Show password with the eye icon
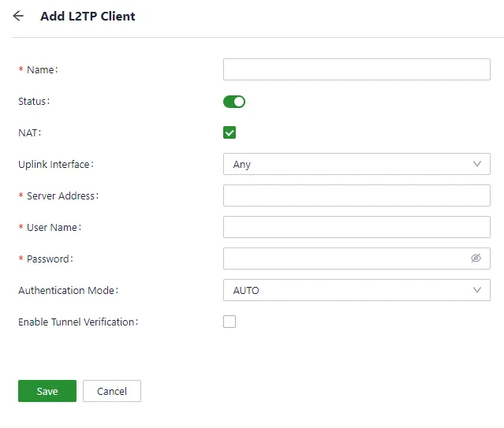The height and width of the screenshot is (428, 504). (476, 258)
